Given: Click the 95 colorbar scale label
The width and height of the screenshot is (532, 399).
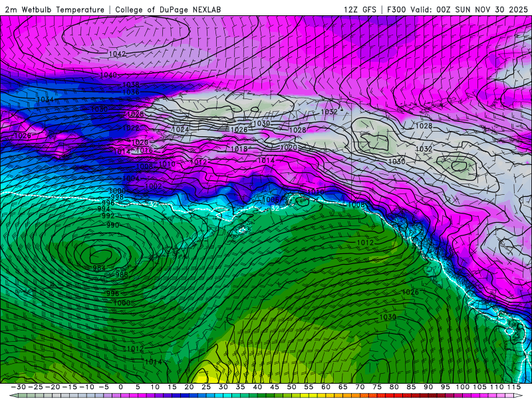Looking at the screenshot, I should 445,387.
